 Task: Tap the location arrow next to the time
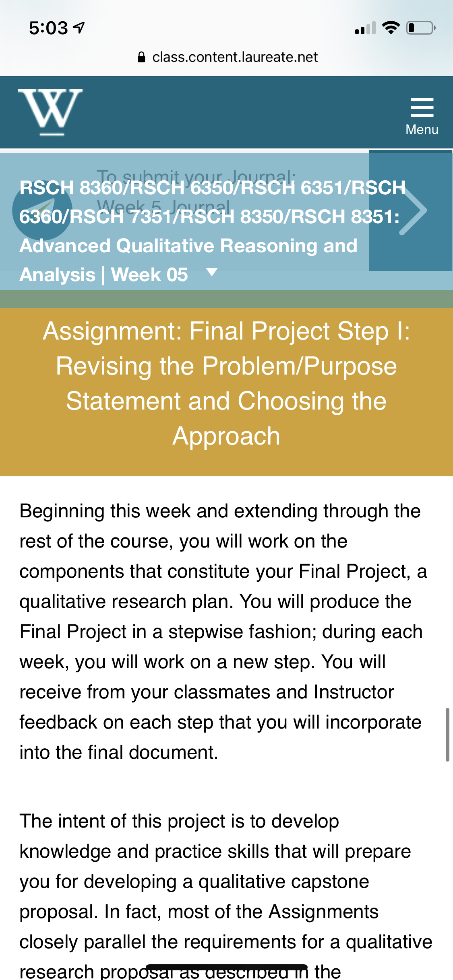(79, 28)
